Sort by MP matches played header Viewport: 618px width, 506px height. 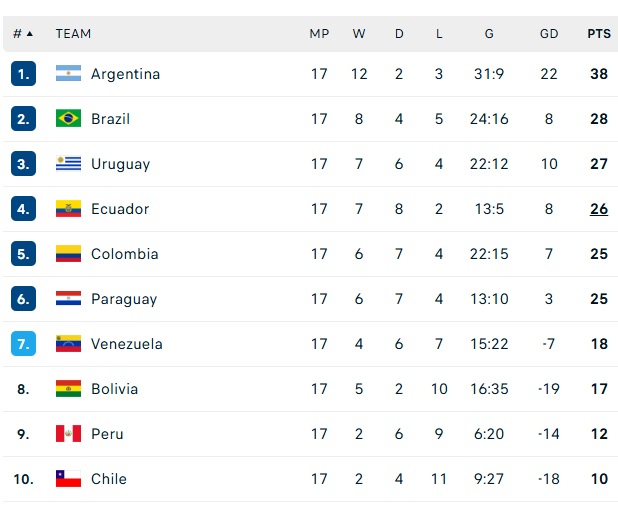[x=319, y=33]
